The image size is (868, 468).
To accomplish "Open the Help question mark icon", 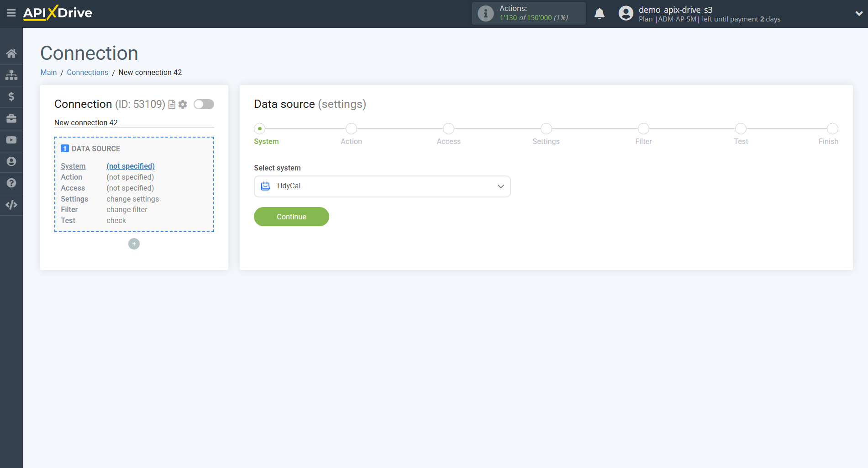I will point(11,183).
